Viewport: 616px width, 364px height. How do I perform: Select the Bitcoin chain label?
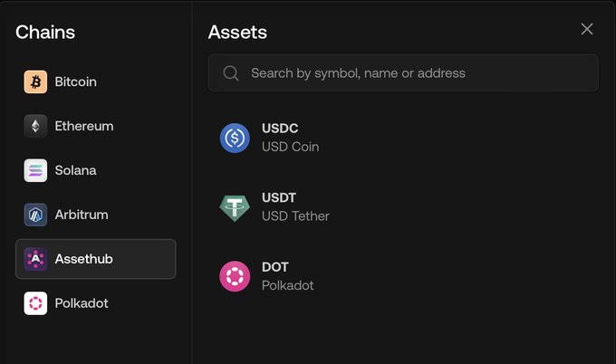coord(75,82)
